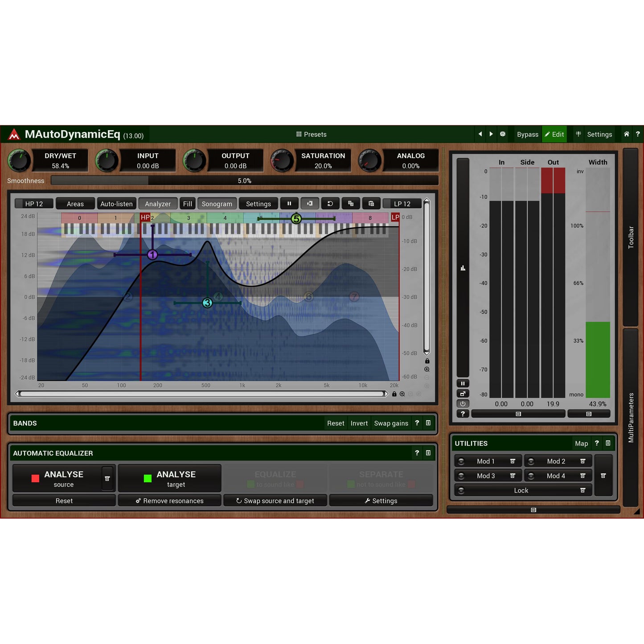Collapse the Automatic Equalizer panel

coord(428,453)
